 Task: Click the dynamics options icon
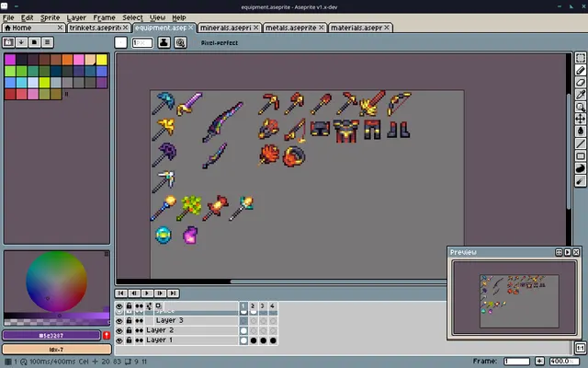click(x=180, y=42)
